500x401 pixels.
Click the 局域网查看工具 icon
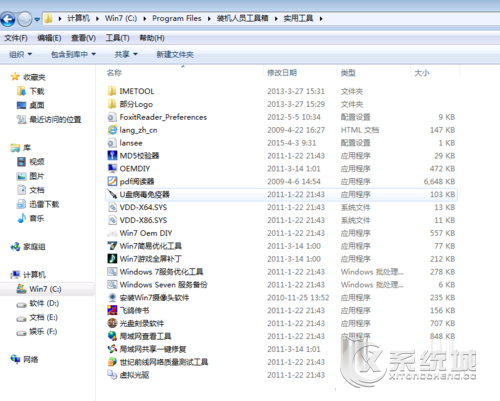[x=112, y=336]
